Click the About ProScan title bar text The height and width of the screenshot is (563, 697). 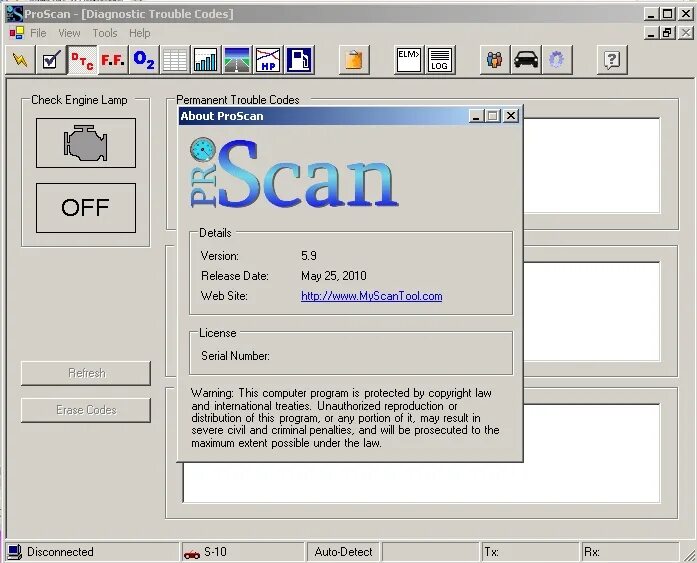pos(222,116)
